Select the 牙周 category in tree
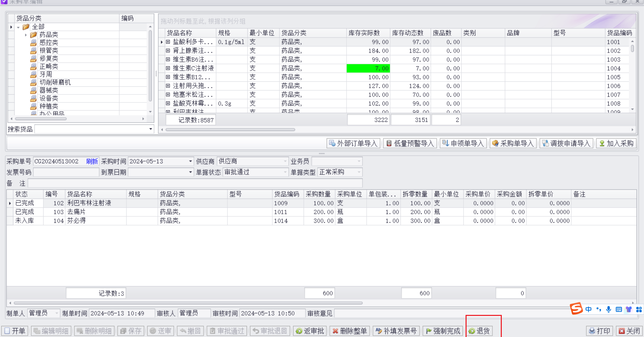 pyautogui.click(x=46, y=74)
